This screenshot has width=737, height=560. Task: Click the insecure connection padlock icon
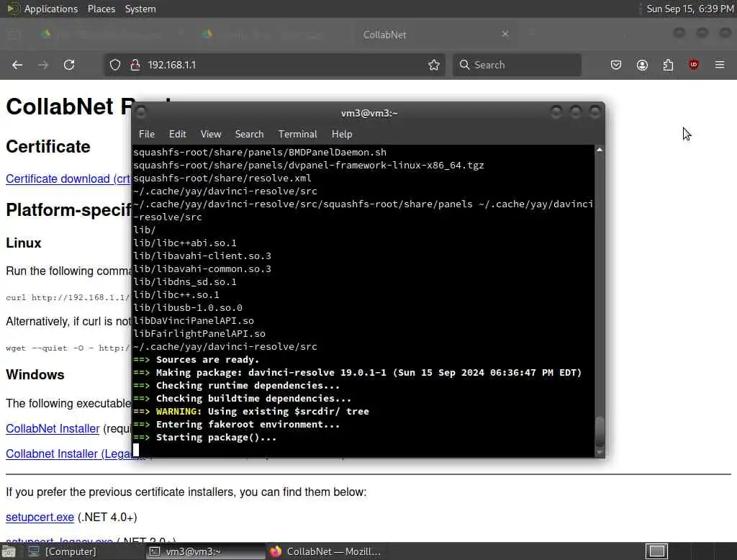tap(135, 65)
